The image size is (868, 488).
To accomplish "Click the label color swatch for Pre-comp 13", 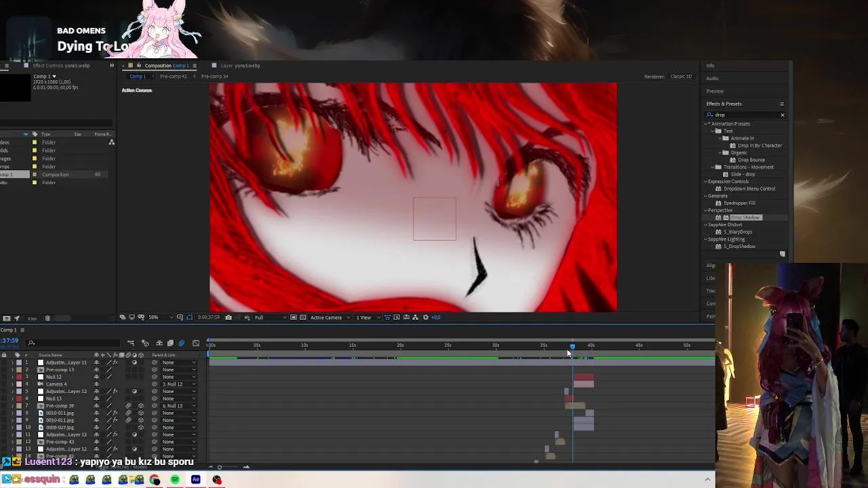I will tap(18, 370).
